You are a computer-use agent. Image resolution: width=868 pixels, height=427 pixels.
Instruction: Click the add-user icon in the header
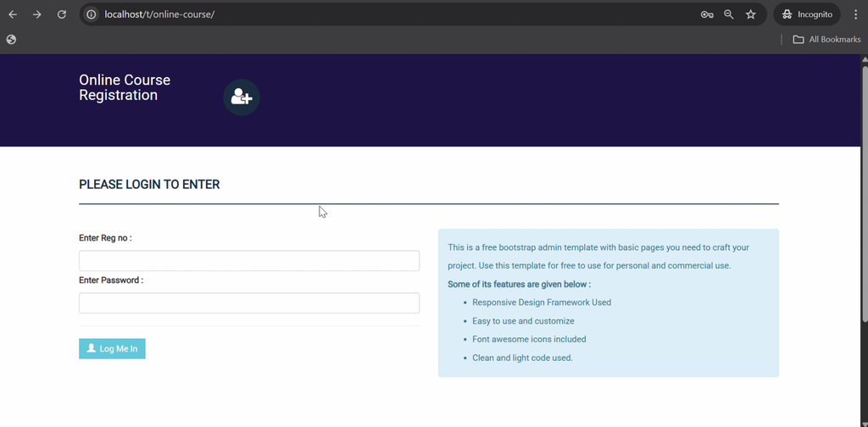pos(242,97)
